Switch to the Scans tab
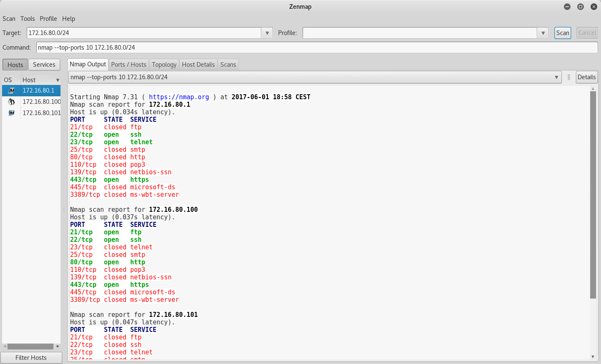The image size is (601, 364). click(228, 65)
